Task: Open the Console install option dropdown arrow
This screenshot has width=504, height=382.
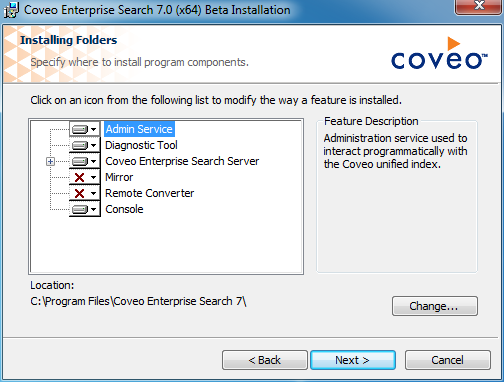Action: tap(94, 209)
